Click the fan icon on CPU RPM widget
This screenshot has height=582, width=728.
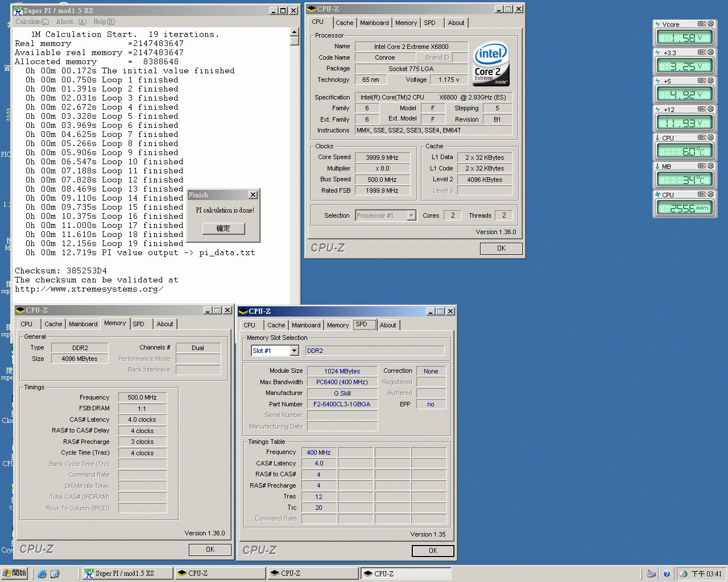click(657, 195)
